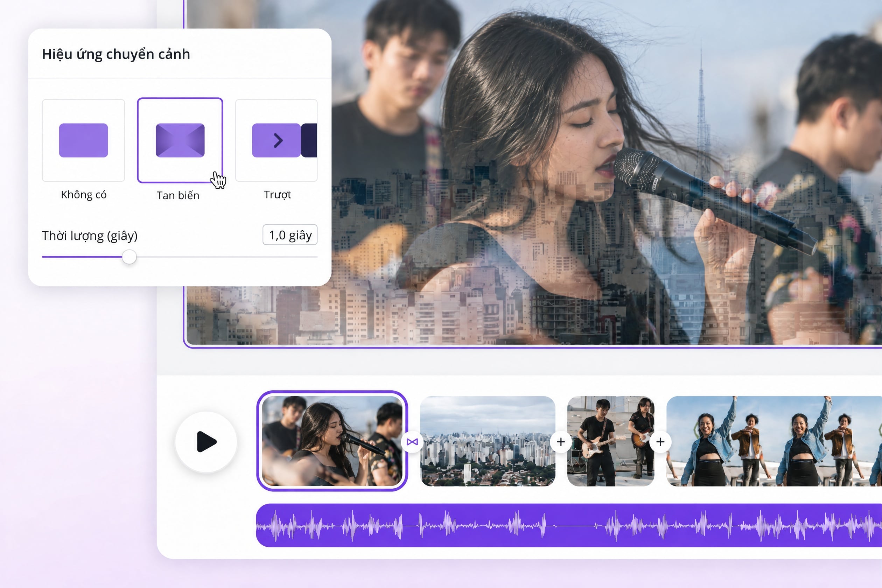This screenshot has height=588, width=882.
Task: Select the city skyline clip thumbnail
Action: (x=488, y=441)
